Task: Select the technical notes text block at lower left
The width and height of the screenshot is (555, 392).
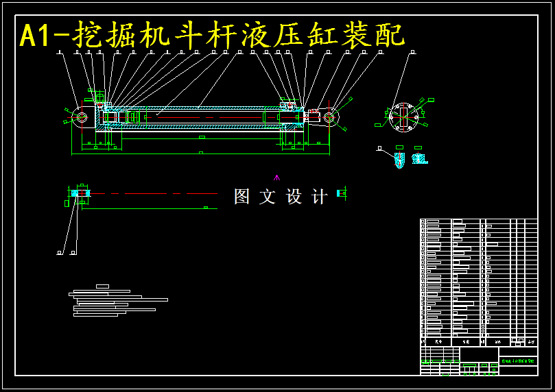Action: (118, 301)
